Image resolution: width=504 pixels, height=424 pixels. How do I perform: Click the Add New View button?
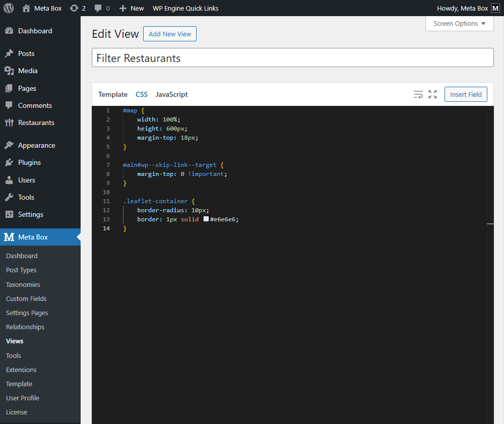[169, 34]
